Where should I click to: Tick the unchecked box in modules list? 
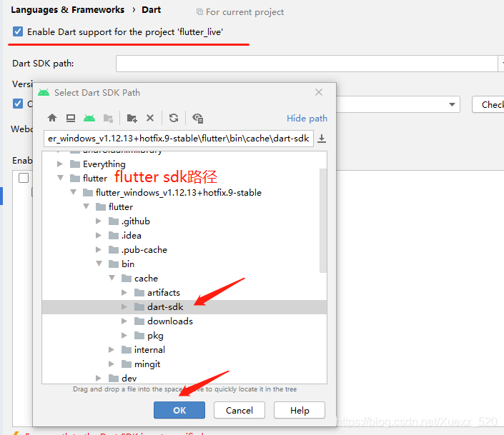(24, 178)
